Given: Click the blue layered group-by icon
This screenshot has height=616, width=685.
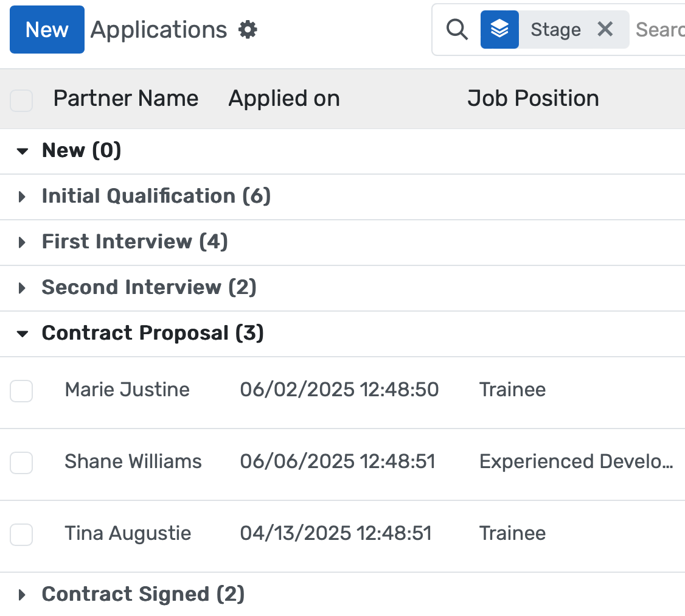Looking at the screenshot, I should 499,29.
